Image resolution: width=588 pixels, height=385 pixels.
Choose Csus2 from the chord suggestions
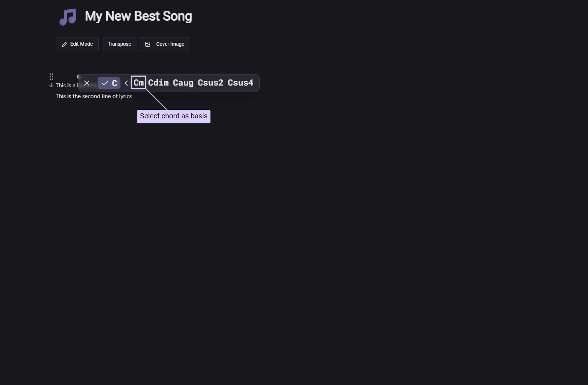tap(211, 83)
